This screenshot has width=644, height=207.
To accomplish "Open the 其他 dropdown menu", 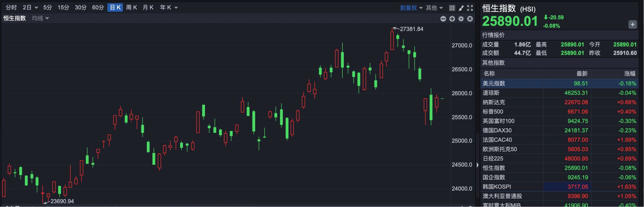I will 434,8.
